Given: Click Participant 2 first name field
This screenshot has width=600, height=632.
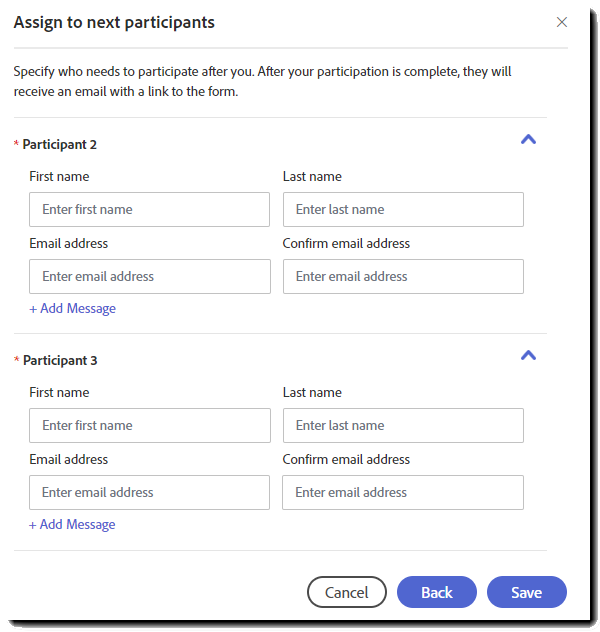Looking at the screenshot, I should [150, 210].
